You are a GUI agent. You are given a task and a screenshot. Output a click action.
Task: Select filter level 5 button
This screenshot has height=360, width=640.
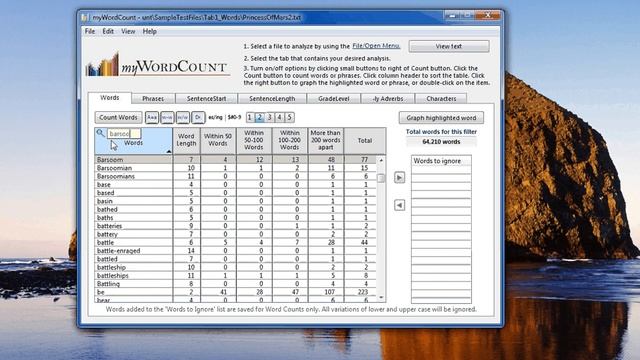(x=289, y=118)
